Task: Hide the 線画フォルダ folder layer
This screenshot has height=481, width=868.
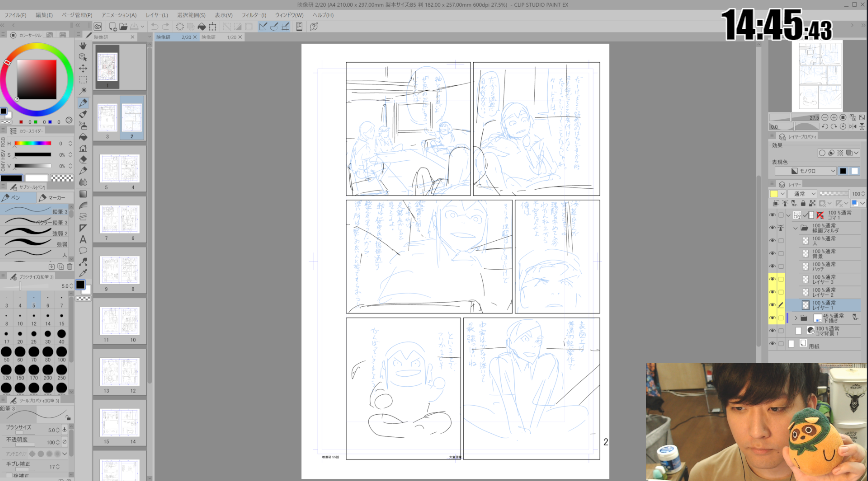Action: tap(772, 227)
